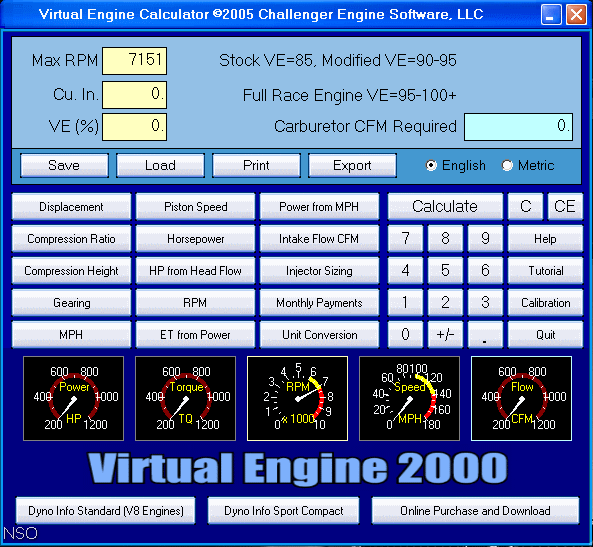Click the Load button
Image resolution: width=593 pixels, height=547 pixels.
point(160,165)
